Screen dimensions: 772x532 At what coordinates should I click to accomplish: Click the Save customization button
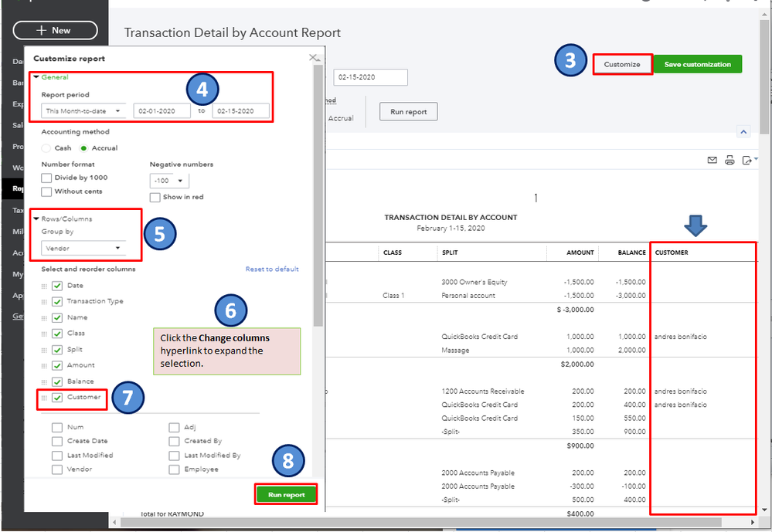[x=697, y=64]
